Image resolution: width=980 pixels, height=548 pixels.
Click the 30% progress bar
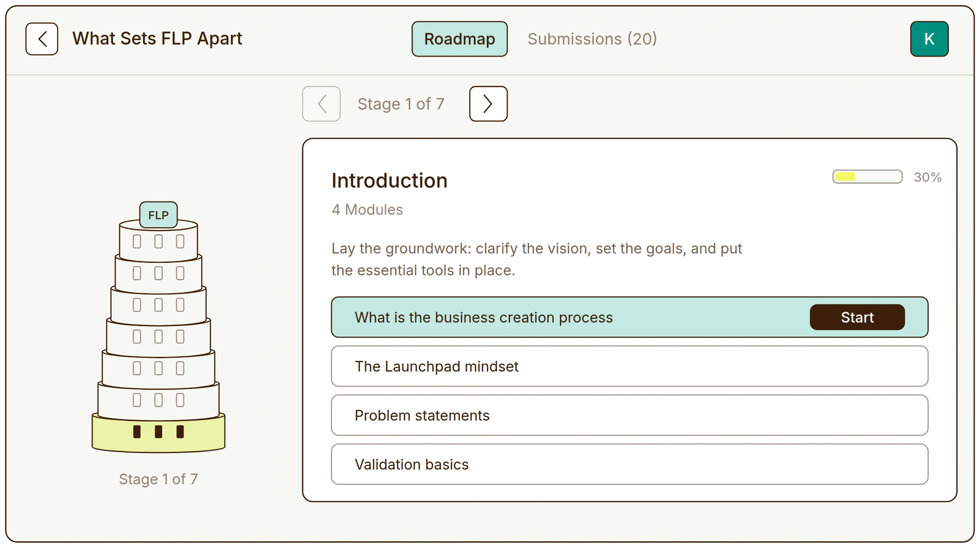click(867, 177)
